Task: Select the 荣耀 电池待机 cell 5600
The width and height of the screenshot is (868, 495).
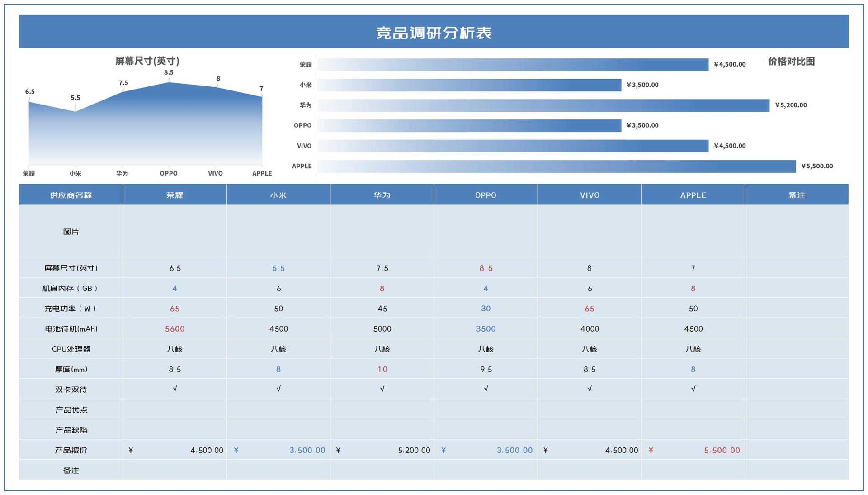Action: coord(175,329)
